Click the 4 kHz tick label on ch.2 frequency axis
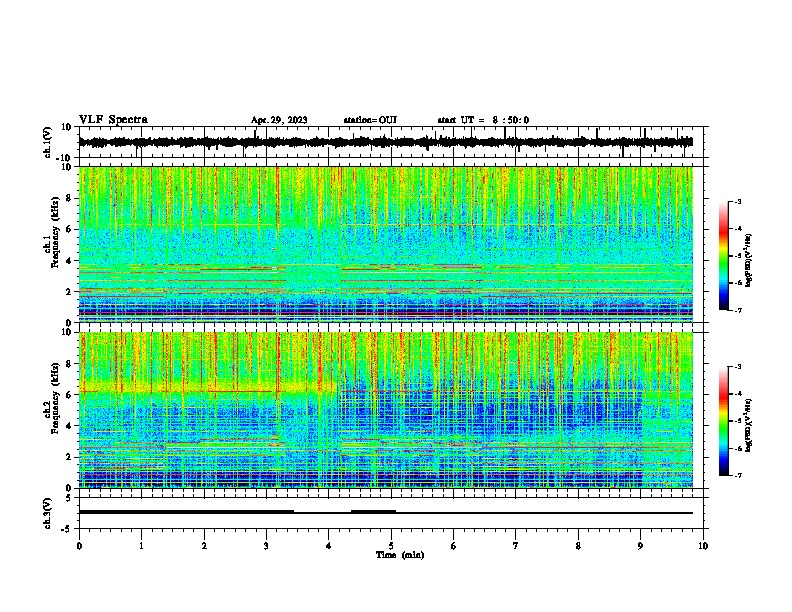Screen dimensions: 792x612 (69, 426)
